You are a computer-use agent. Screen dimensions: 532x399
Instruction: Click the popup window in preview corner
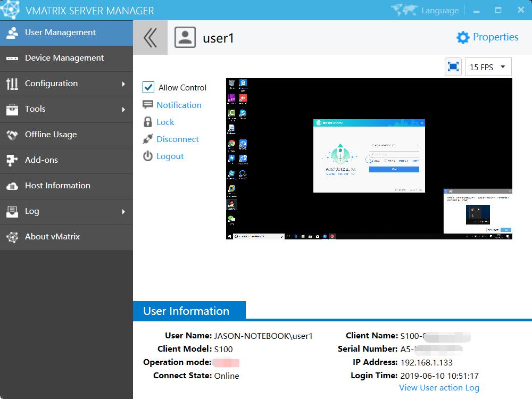click(478, 211)
